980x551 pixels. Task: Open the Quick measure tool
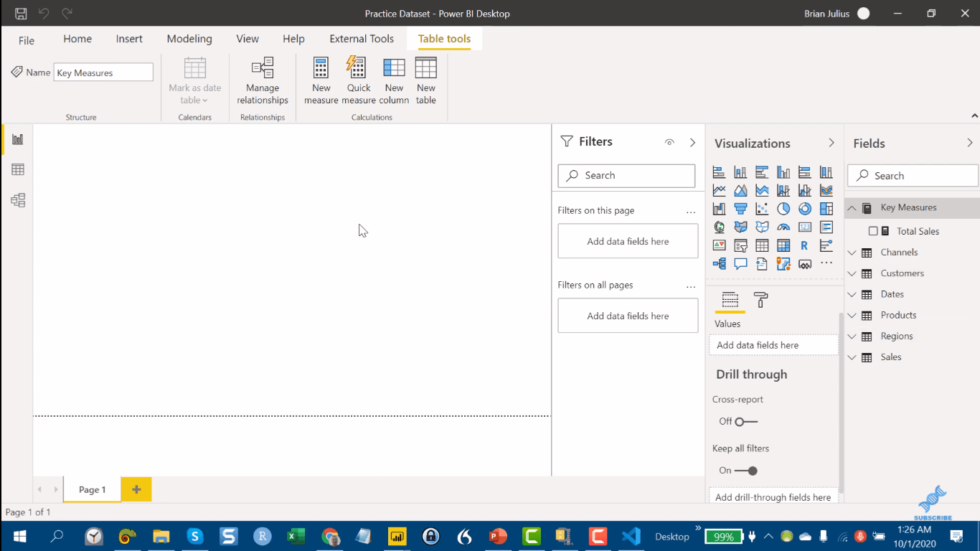point(358,80)
